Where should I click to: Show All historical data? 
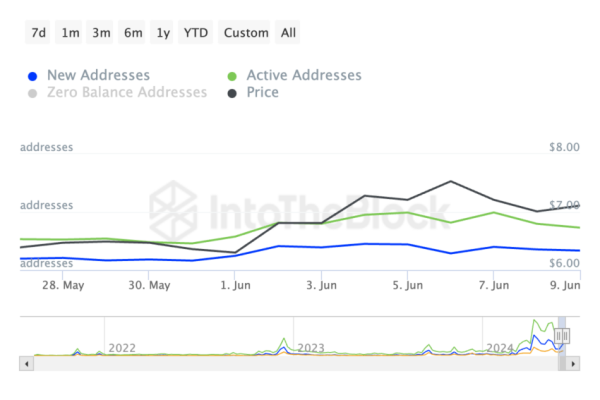[x=288, y=33]
